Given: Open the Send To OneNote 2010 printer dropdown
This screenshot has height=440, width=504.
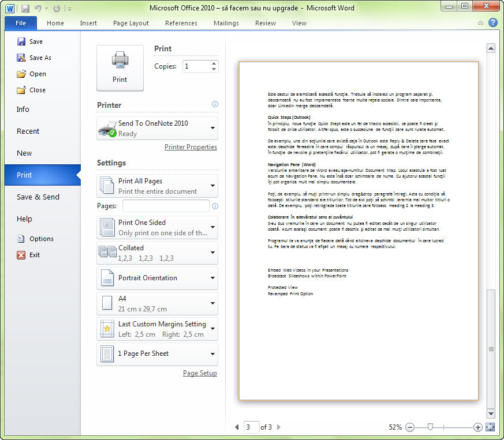Looking at the screenshot, I should coord(157,128).
